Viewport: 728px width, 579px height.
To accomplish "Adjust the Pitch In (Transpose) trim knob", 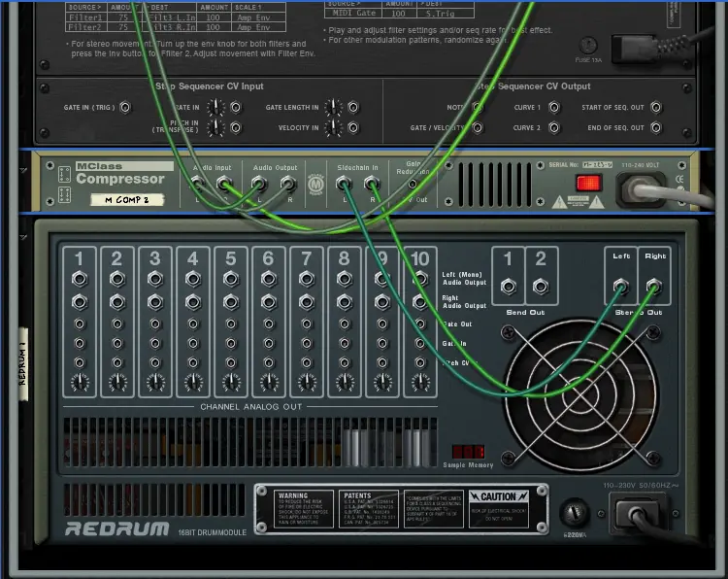I will 215,127.
